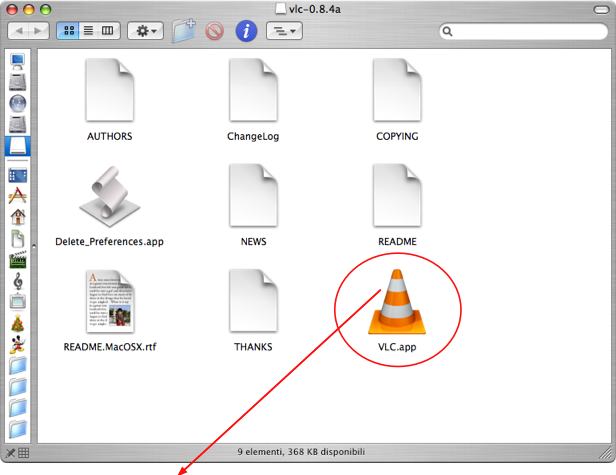
Task: Select the README.MacOSX.rtf document
Action: point(110,301)
